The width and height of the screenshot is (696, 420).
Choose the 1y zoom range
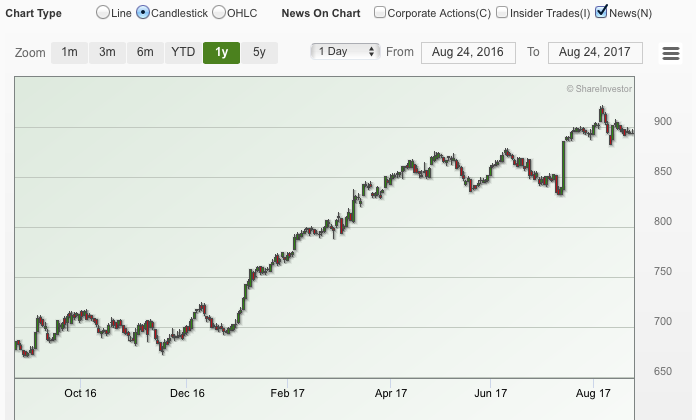(221, 52)
